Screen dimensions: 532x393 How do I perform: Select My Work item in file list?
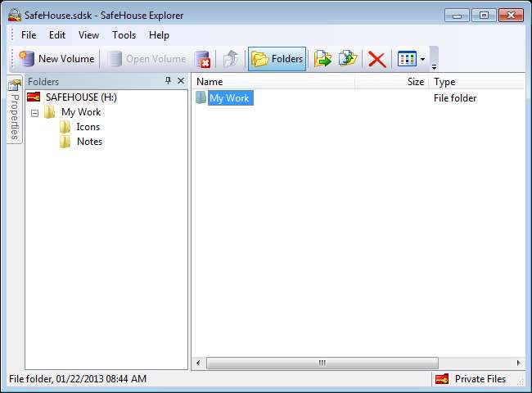click(230, 98)
